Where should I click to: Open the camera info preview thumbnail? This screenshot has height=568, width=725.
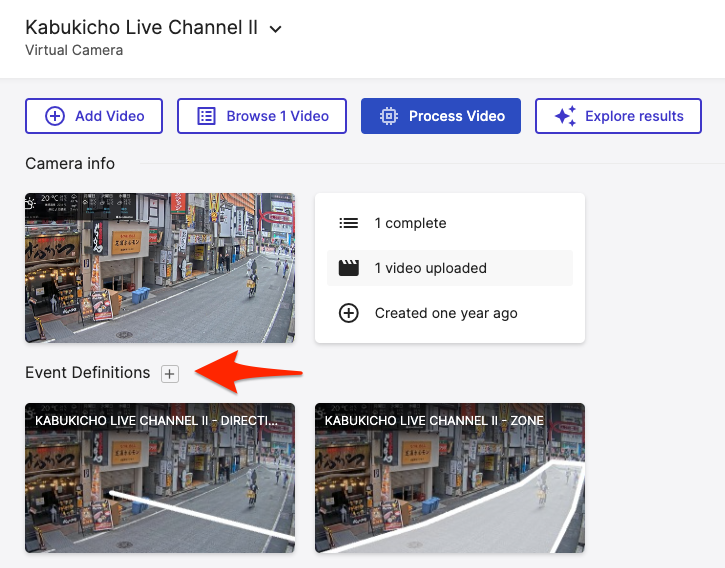(160, 268)
